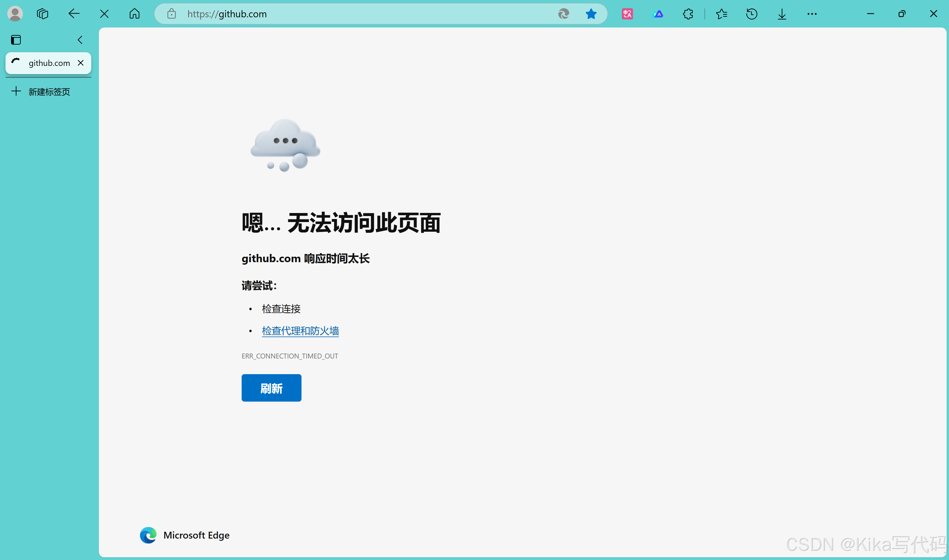The image size is (949, 560).
Task: Open the 检查代理和防火墙 link
Action: [300, 331]
